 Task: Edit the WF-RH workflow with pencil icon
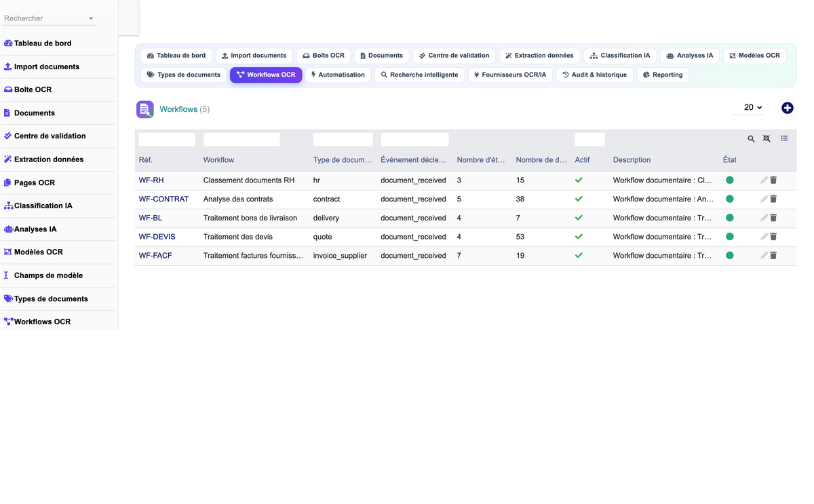point(764,180)
